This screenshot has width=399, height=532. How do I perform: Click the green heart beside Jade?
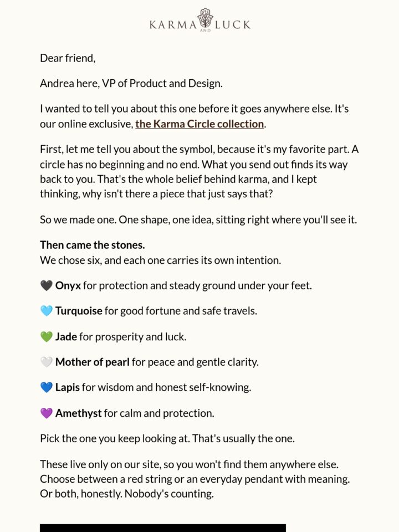(x=47, y=337)
